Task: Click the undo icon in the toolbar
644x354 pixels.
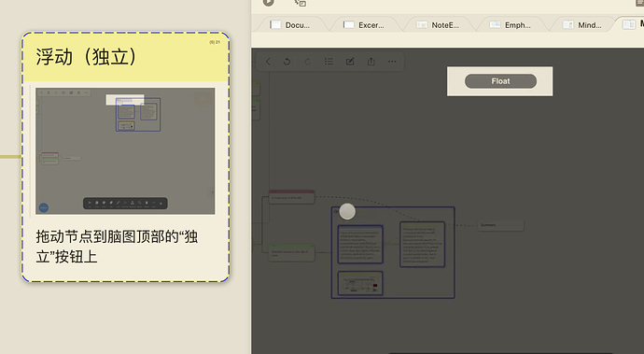Action: click(x=287, y=62)
